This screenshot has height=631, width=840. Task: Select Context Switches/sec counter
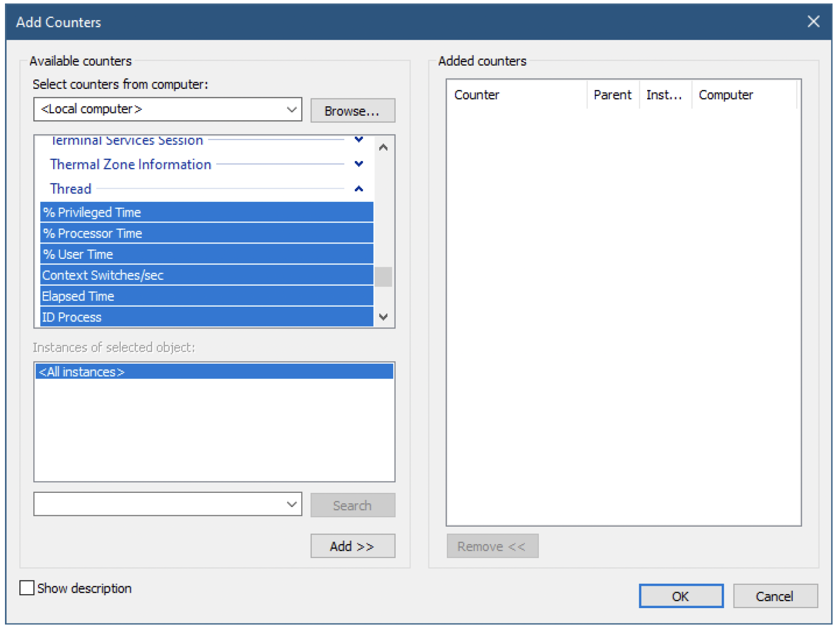(206, 275)
